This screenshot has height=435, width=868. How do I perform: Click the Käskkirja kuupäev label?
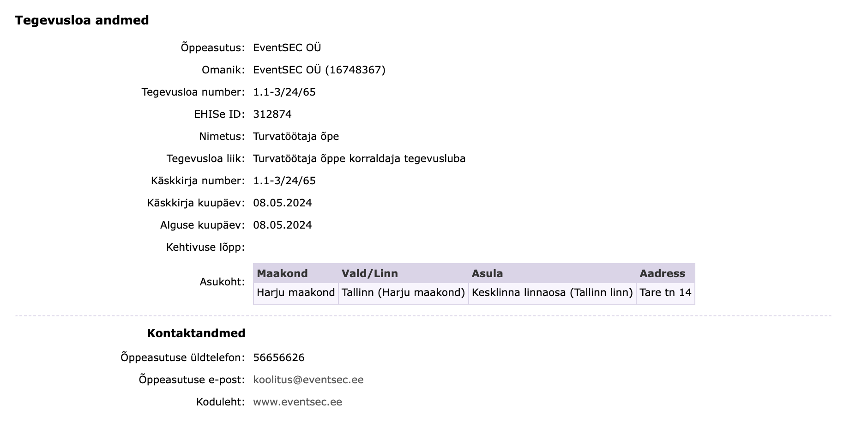pos(196,203)
